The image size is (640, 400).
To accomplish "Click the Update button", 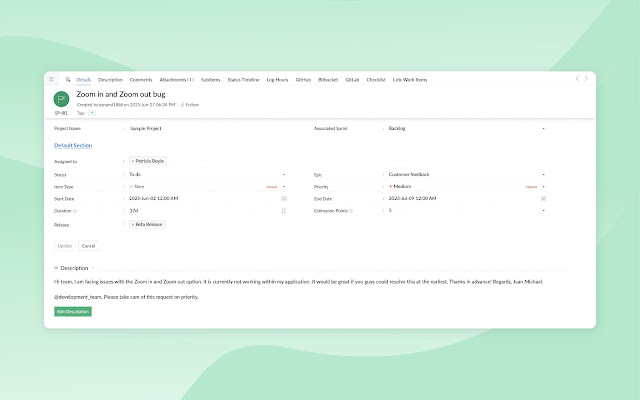I will (65, 246).
